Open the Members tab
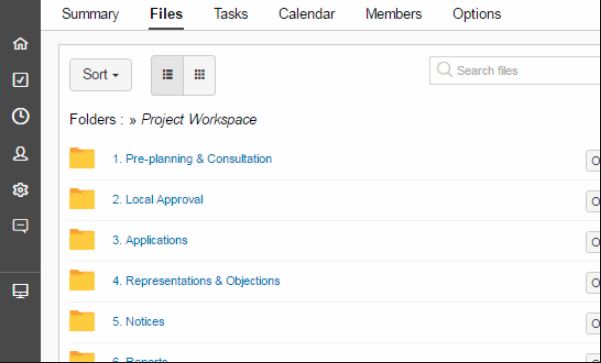 394,14
